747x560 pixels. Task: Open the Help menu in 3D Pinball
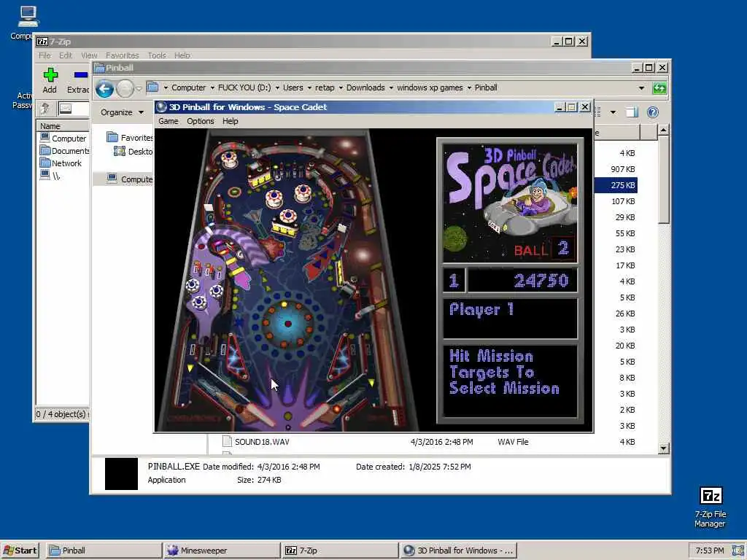click(x=230, y=121)
